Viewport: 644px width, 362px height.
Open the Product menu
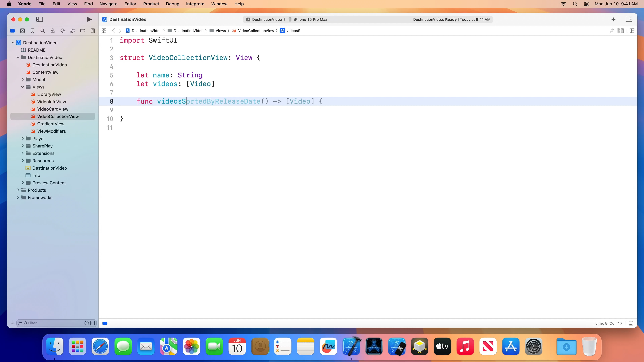[151, 4]
